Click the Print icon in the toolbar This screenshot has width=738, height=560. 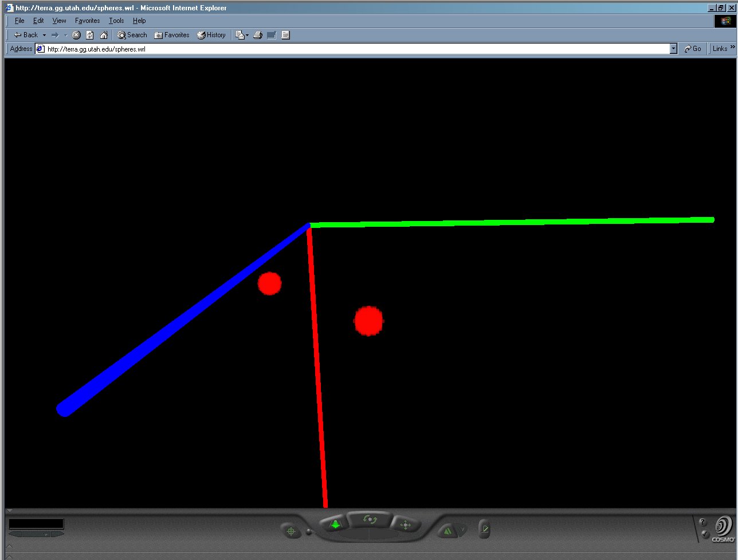click(258, 35)
